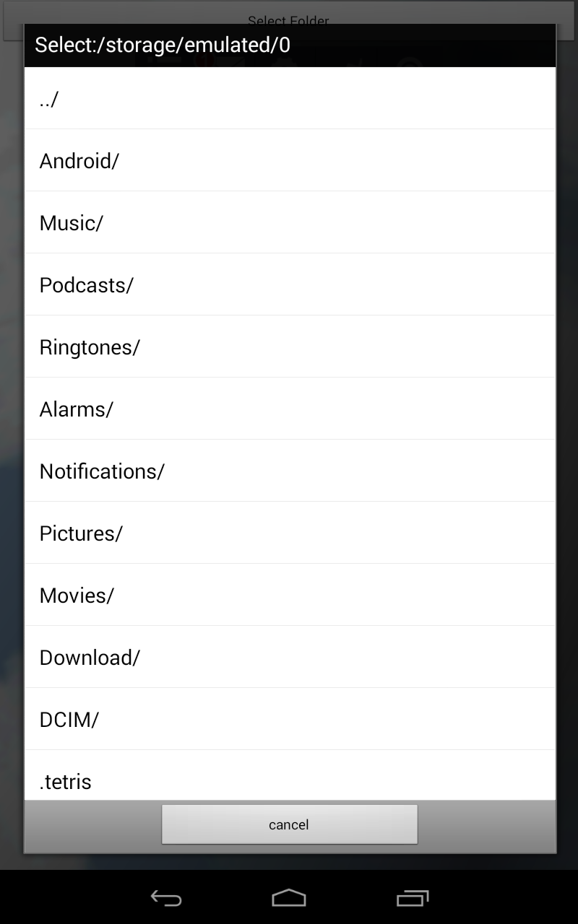Open the Alarms/ folder
578x924 pixels.
289,409
